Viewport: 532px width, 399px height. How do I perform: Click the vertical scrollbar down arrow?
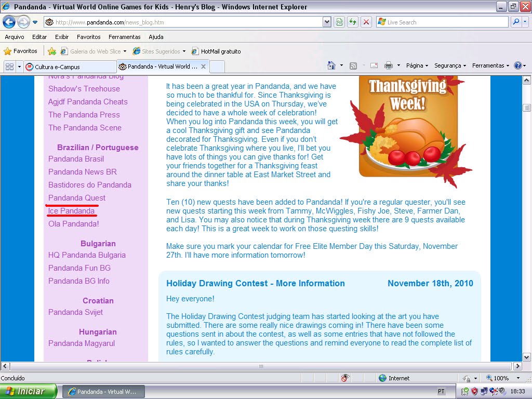(x=527, y=357)
